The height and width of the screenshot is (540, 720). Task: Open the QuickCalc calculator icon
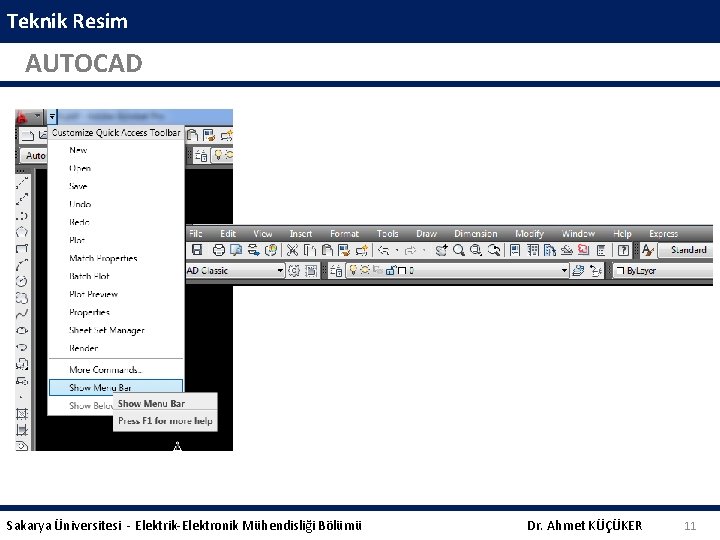[601, 250]
